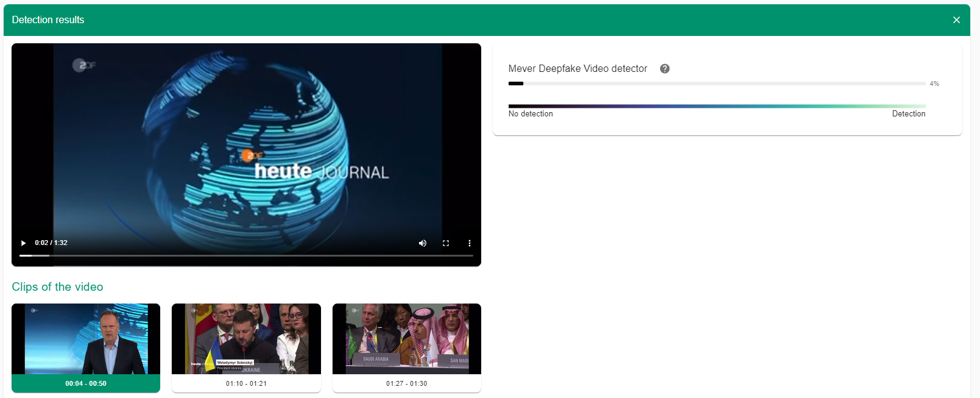Click the 'No detection' legend label

pos(531,114)
